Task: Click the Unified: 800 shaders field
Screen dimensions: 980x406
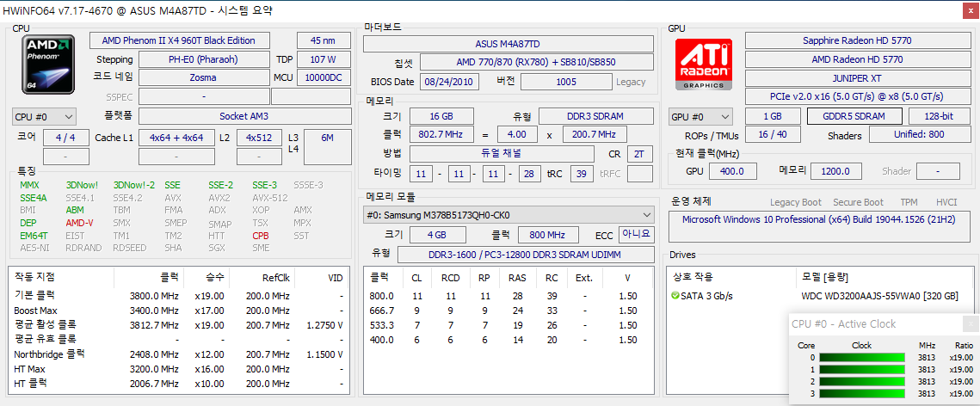Action: tap(919, 135)
